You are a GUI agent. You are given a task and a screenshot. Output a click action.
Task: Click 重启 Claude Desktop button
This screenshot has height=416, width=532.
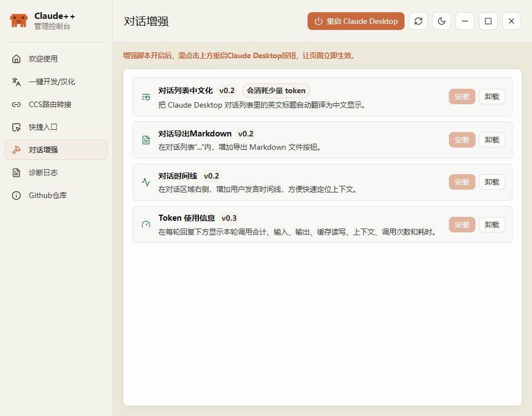(356, 21)
